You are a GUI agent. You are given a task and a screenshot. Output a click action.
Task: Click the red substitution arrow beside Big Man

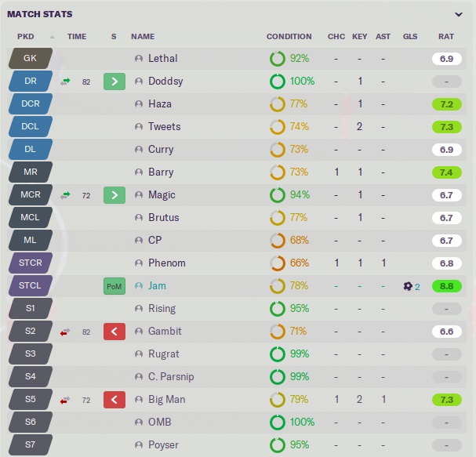point(114,400)
